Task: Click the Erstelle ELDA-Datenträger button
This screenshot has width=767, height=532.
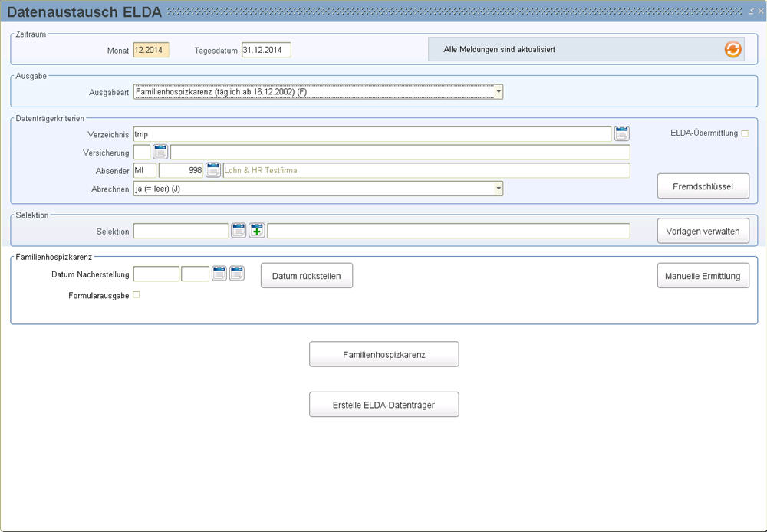Action: [384, 405]
